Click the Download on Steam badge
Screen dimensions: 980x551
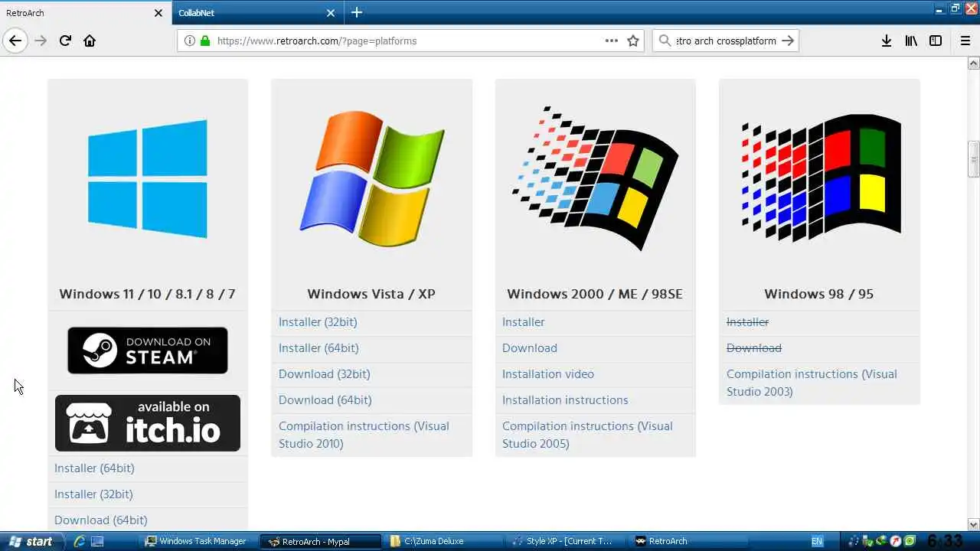click(x=148, y=350)
